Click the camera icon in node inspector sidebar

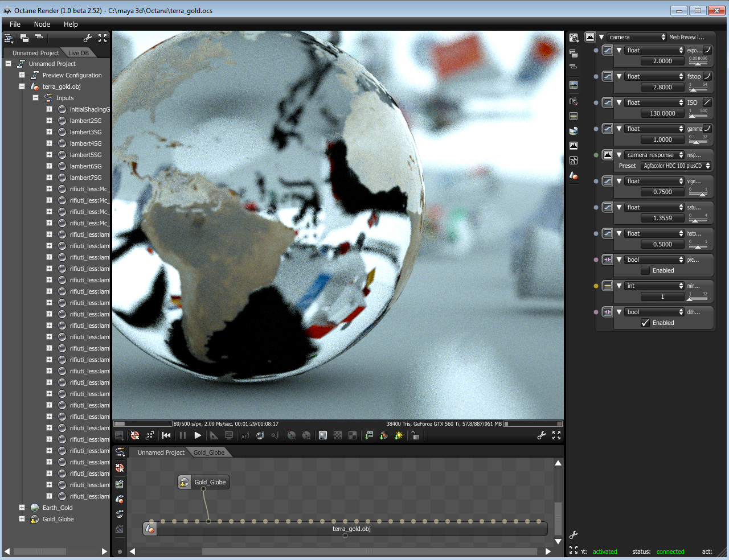coord(574,101)
